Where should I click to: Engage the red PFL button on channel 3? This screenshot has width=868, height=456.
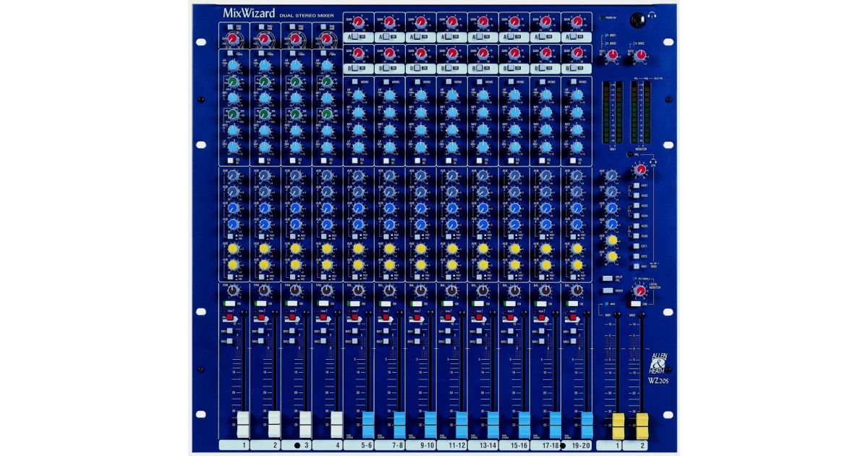click(x=292, y=317)
